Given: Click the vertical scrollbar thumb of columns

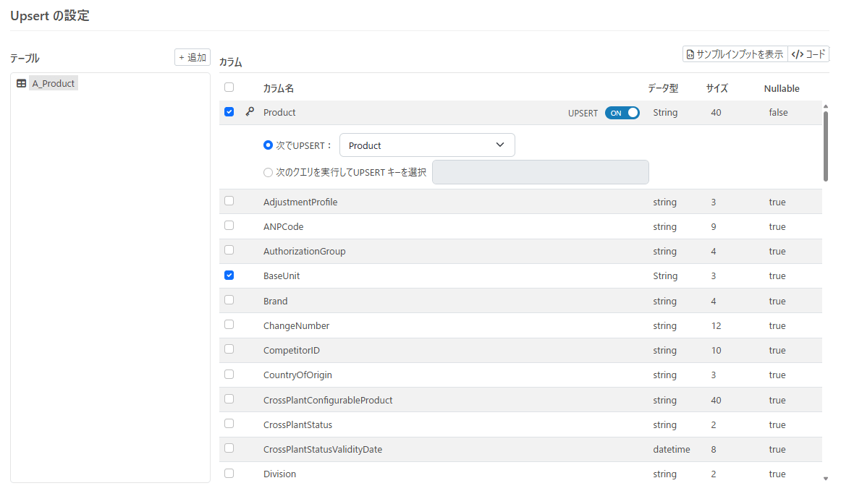Looking at the screenshot, I should pyautogui.click(x=826, y=146).
